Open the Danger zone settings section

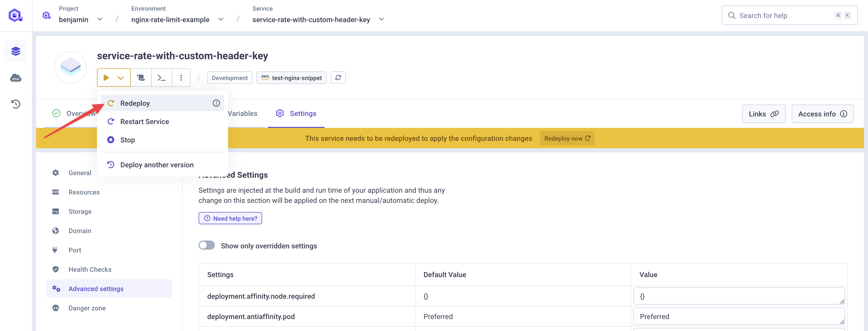pos(87,308)
